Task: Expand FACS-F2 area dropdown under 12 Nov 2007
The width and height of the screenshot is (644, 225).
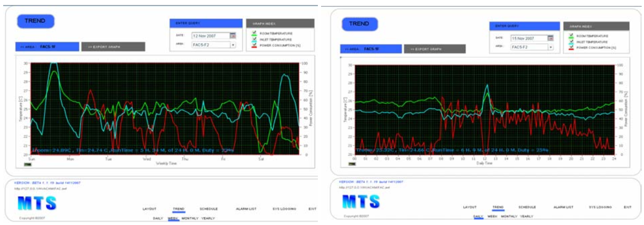Action: (233, 45)
